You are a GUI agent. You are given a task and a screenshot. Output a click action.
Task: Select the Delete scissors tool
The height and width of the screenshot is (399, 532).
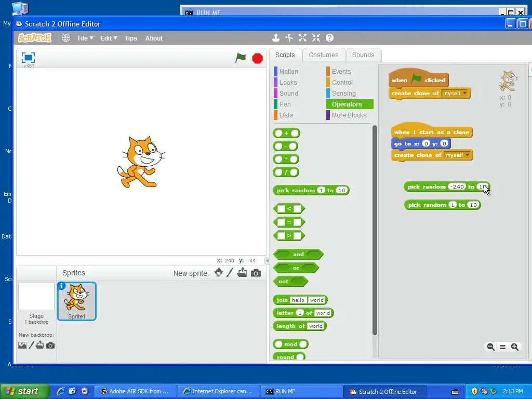[x=289, y=38]
